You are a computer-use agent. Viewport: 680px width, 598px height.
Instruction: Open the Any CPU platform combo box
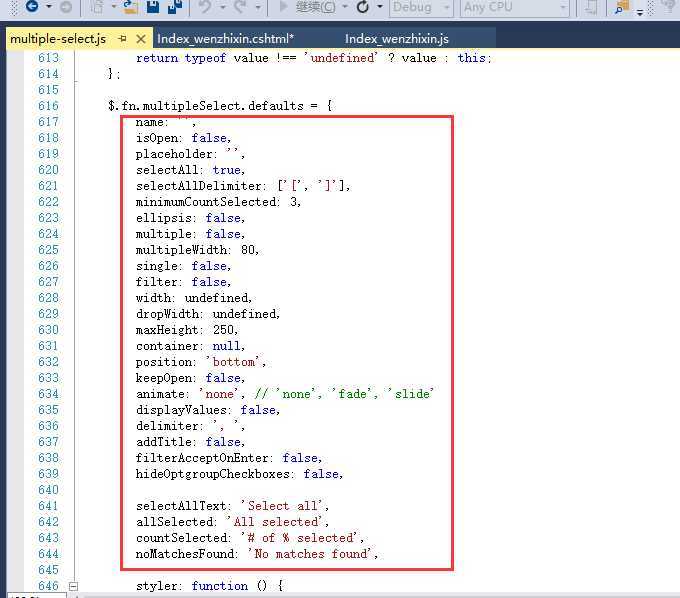pos(514,7)
